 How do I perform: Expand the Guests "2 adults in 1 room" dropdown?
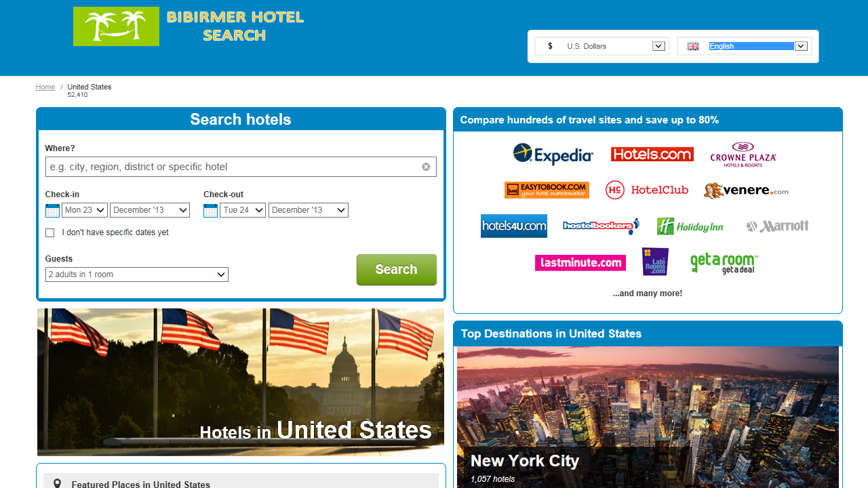137,274
